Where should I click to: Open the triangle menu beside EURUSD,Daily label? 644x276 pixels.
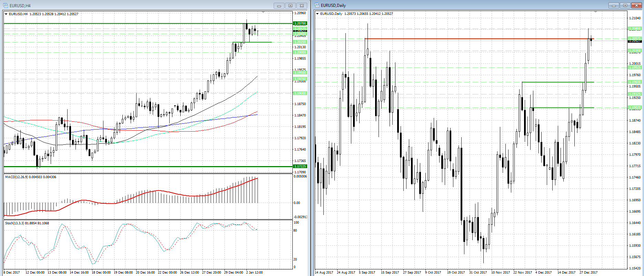pos(317,14)
